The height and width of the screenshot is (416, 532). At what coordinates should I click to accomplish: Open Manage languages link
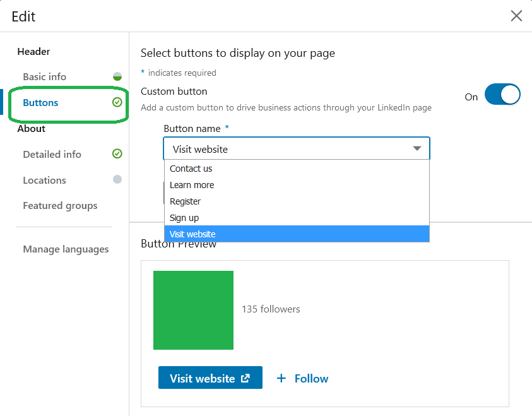(x=66, y=249)
